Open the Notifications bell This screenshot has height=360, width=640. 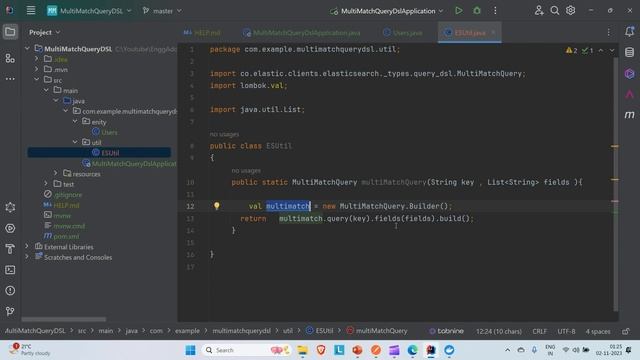click(629, 32)
